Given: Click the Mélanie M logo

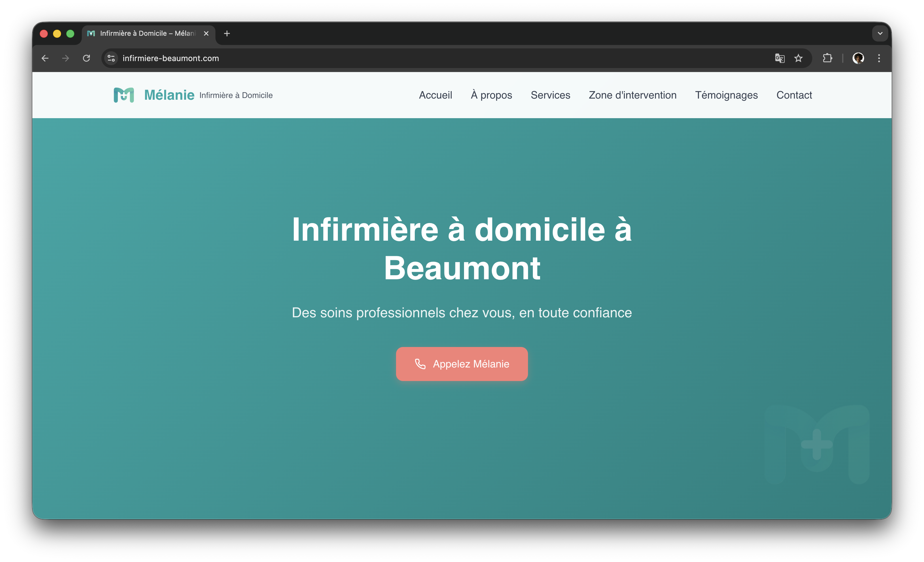Looking at the screenshot, I should pyautogui.click(x=124, y=95).
